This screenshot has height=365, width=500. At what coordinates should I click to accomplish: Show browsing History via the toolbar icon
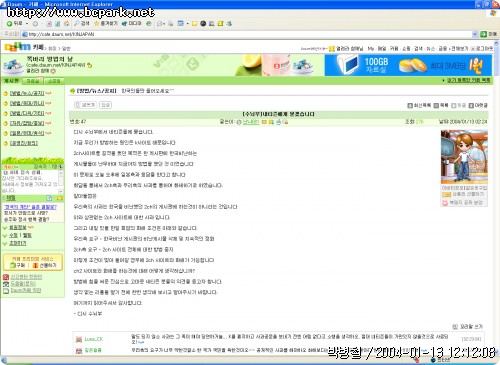pos(149,24)
